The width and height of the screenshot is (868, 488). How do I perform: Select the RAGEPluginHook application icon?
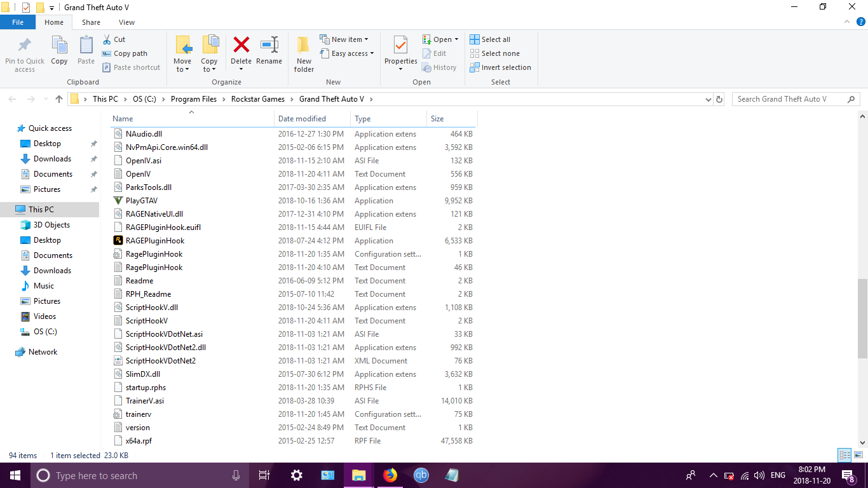pos(118,241)
